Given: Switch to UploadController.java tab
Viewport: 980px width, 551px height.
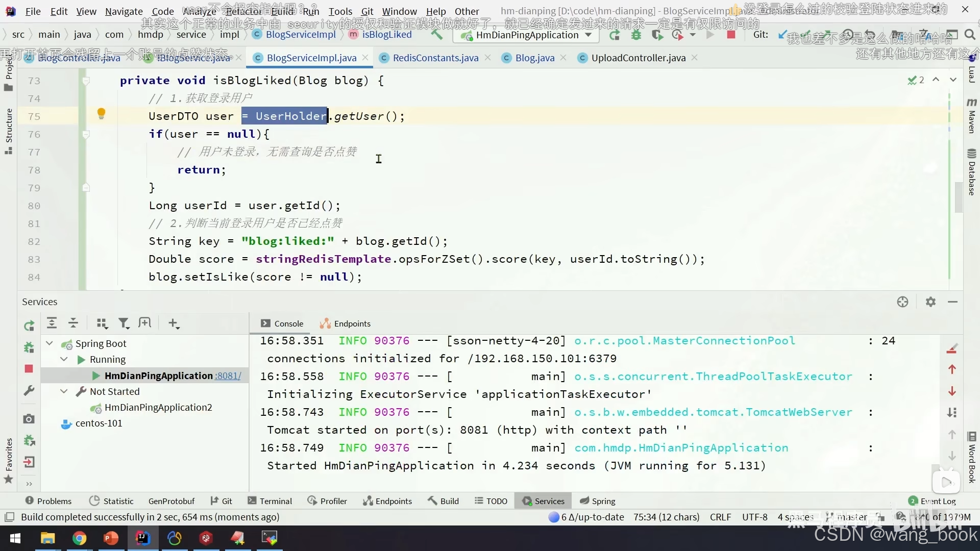Looking at the screenshot, I should [638, 58].
